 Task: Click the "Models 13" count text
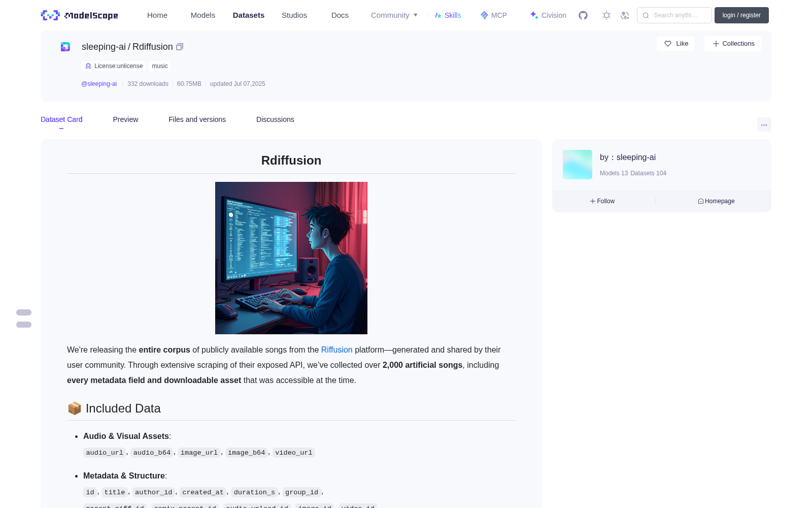pyautogui.click(x=614, y=173)
